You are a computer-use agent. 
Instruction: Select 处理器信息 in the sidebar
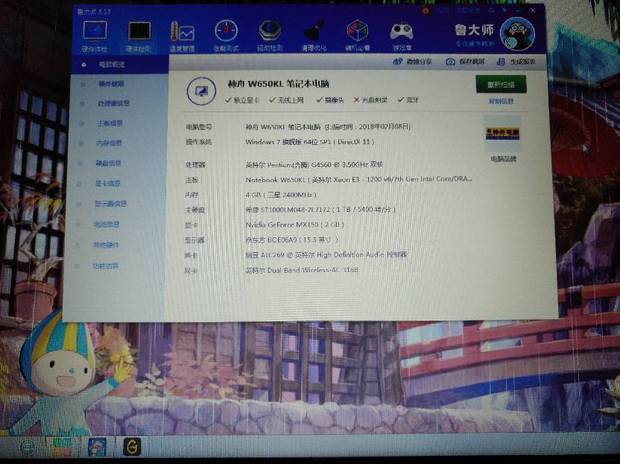[114, 104]
